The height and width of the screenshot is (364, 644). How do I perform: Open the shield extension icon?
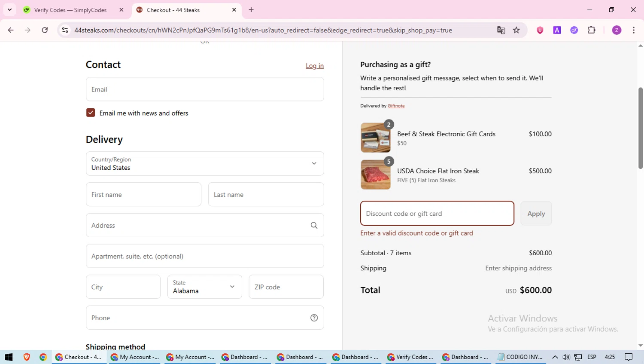pos(540,30)
